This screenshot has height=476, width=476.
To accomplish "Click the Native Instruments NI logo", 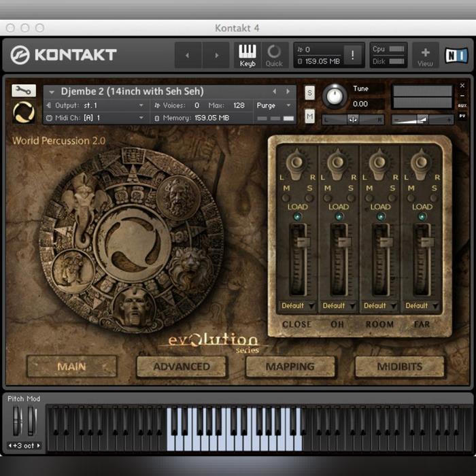I will pyautogui.click(x=456, y=54).
